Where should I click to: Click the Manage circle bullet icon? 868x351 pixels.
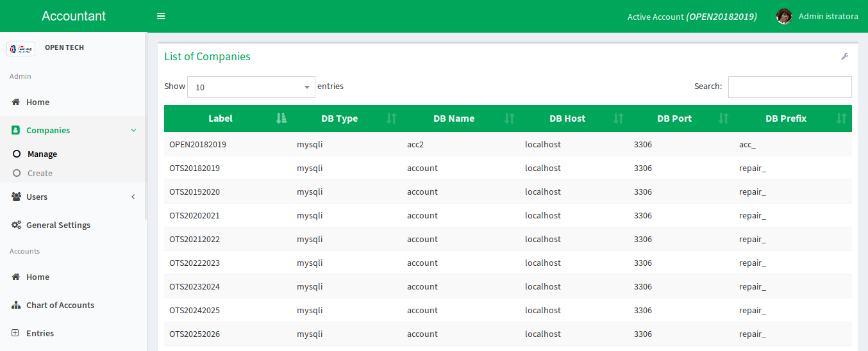pos(17,154)
